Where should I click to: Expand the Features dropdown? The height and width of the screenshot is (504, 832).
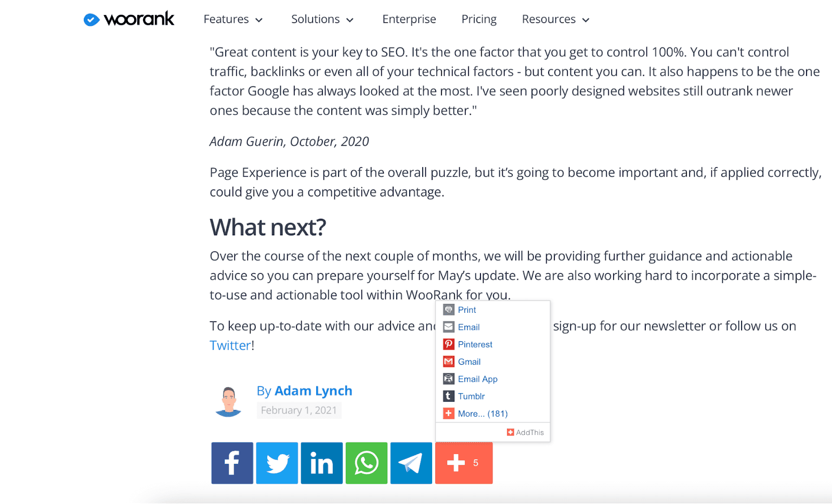coord(233,19)
